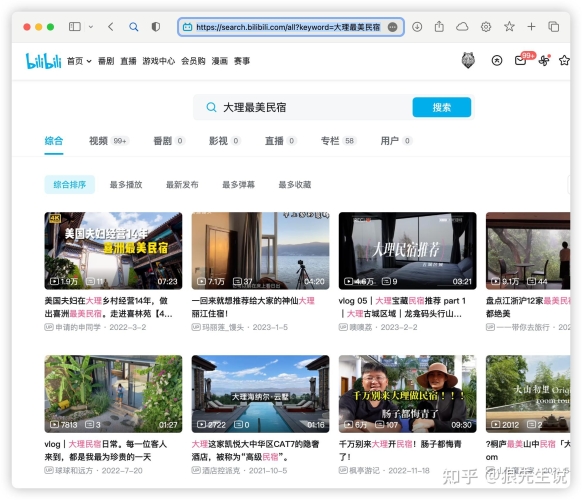Screen dimensions: 582x500
Task: Open the 大理民宿推荐 video thumbnail
Action: (408, 251)
